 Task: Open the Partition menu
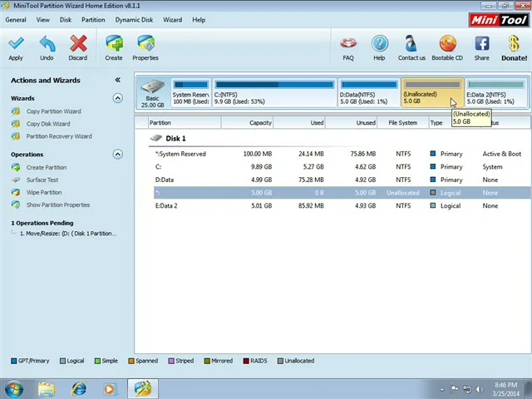coord(93,20)
